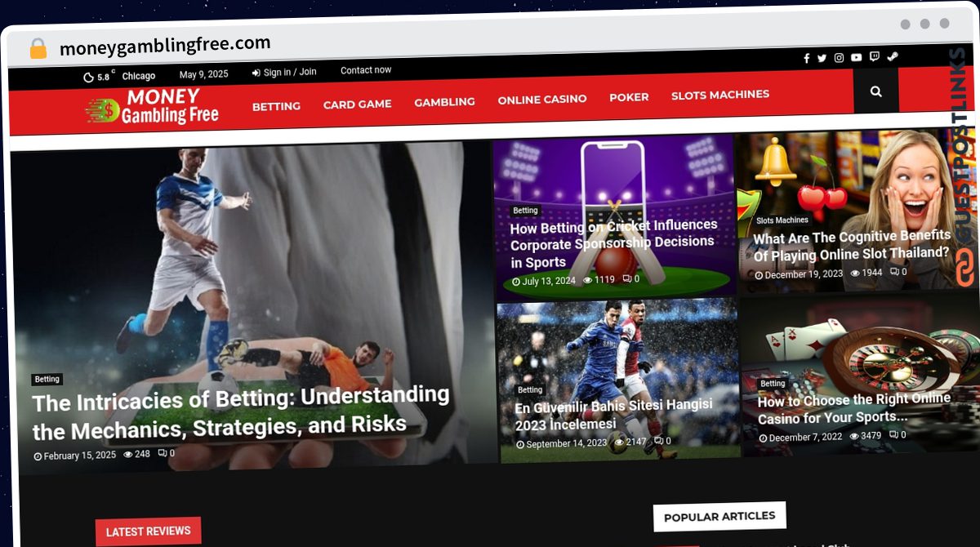Click the 'December 7, 2022' date
The width and height of the screenshot is (980, 547).
805,438
